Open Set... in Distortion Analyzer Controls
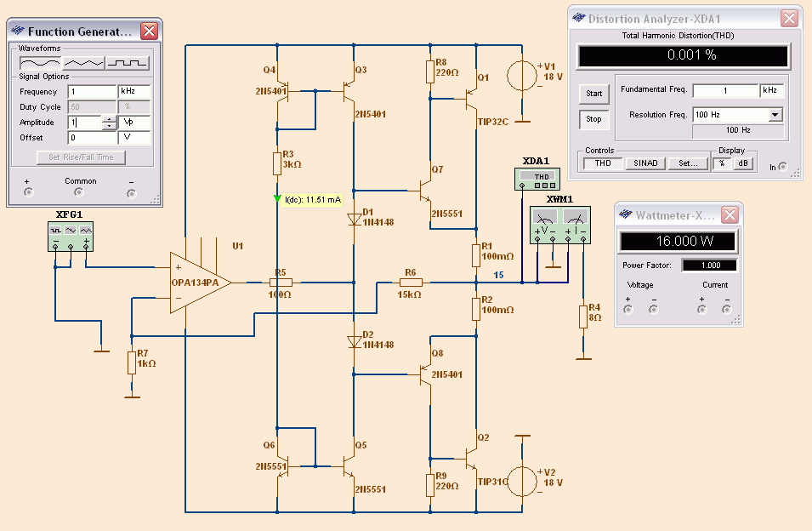 688,163
